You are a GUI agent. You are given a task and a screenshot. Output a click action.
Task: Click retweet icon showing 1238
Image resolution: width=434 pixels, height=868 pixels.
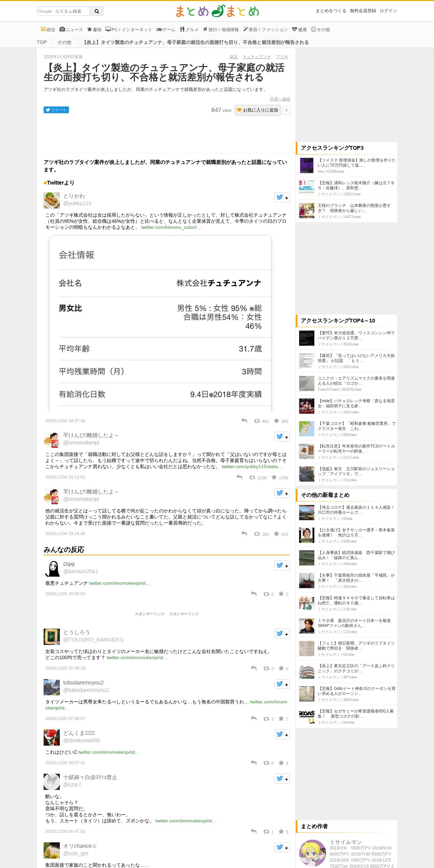(252, 477)
